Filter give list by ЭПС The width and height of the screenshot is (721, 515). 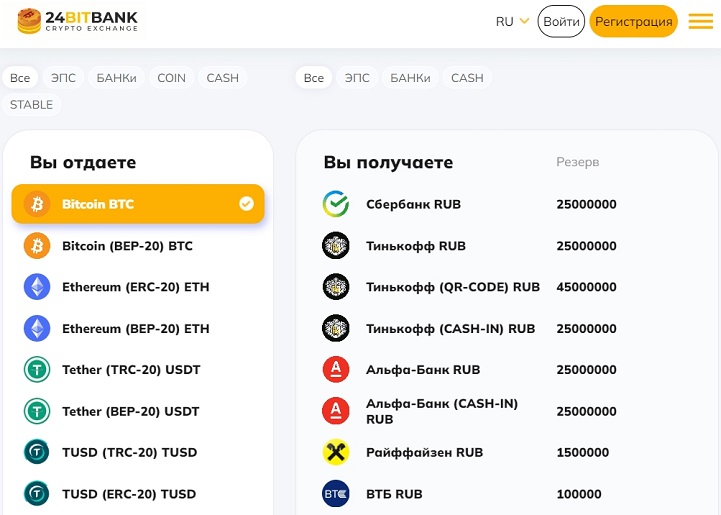tap(63, 78)
